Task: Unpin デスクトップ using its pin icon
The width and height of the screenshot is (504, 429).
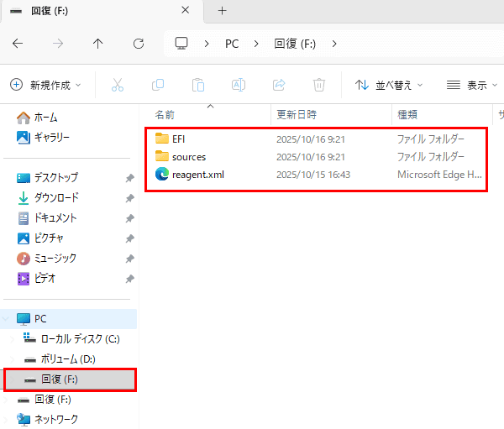Action: [129, 178]
